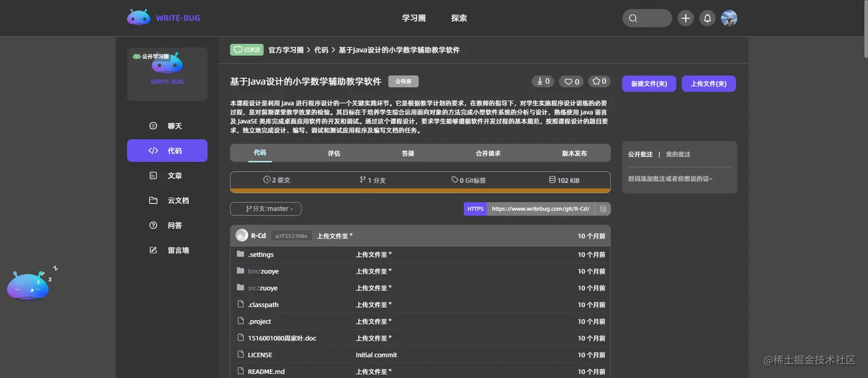Click the .project file icon
This screenshot has height=378, width=868.
click(241, 321)
